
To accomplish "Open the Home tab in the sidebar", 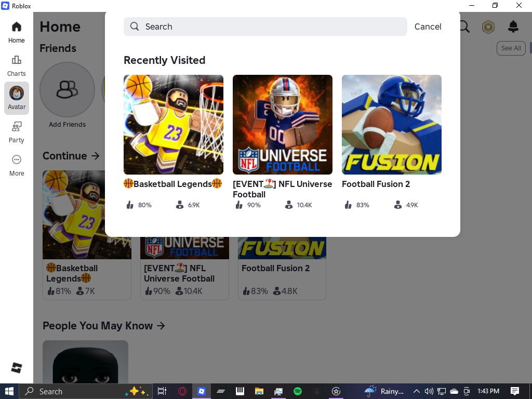I will pyautogui.click(x=16, y=33).
